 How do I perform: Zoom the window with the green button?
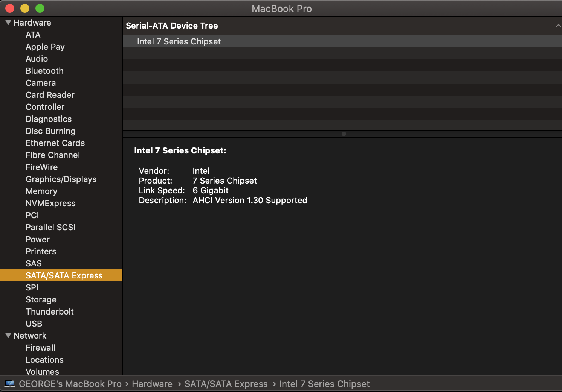pos(40,8)
